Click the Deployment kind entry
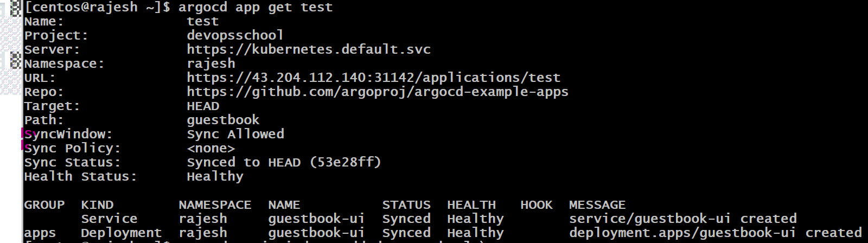This screenshot has width=868, height=243. 122,233
